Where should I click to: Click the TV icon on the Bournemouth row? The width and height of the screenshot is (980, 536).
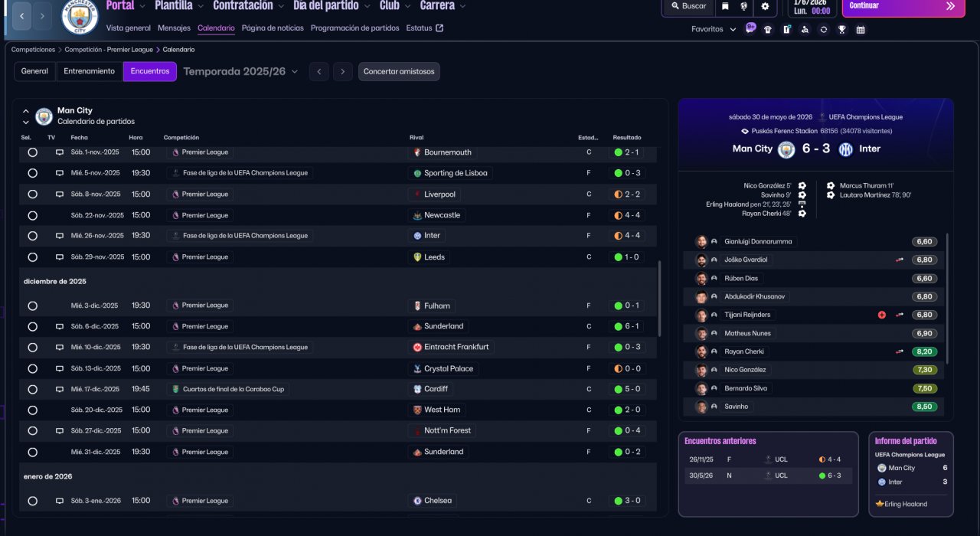click(x=60, y=152)
